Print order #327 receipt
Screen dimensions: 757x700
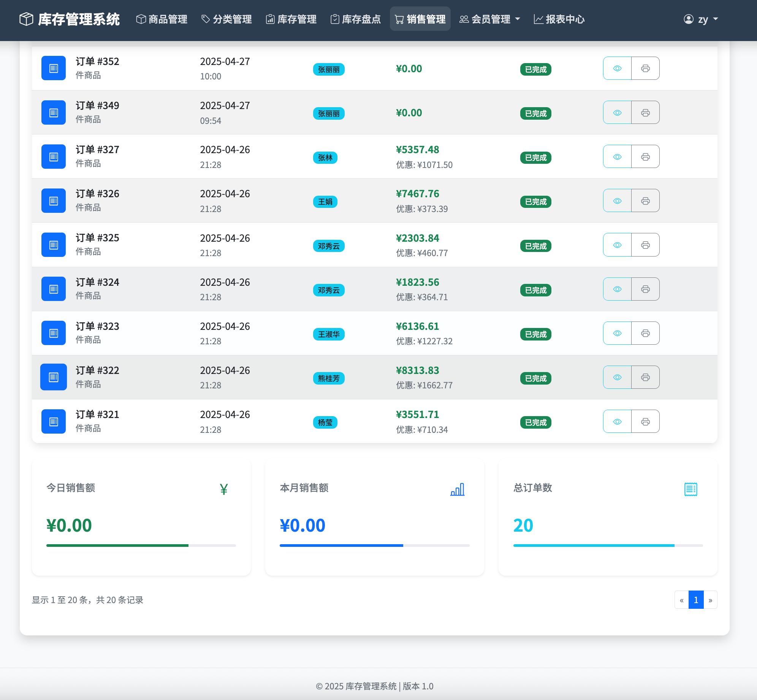tap(645, 157)
